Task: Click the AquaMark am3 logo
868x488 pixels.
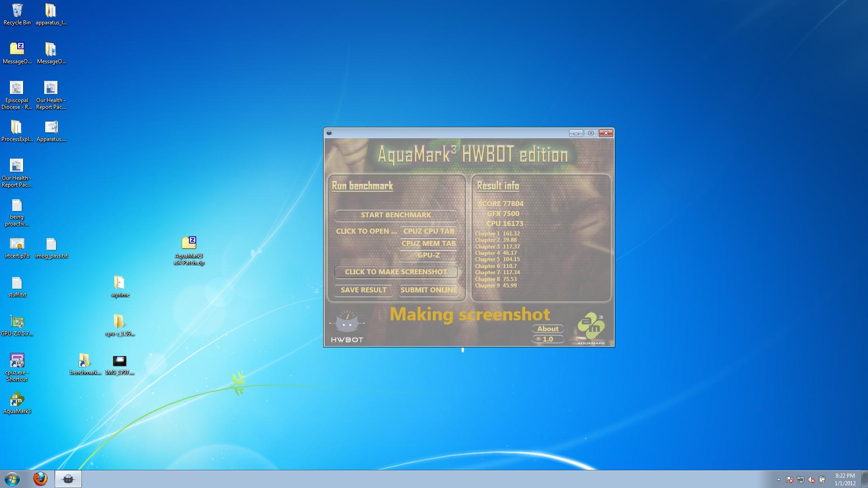Action: point(591,328)
